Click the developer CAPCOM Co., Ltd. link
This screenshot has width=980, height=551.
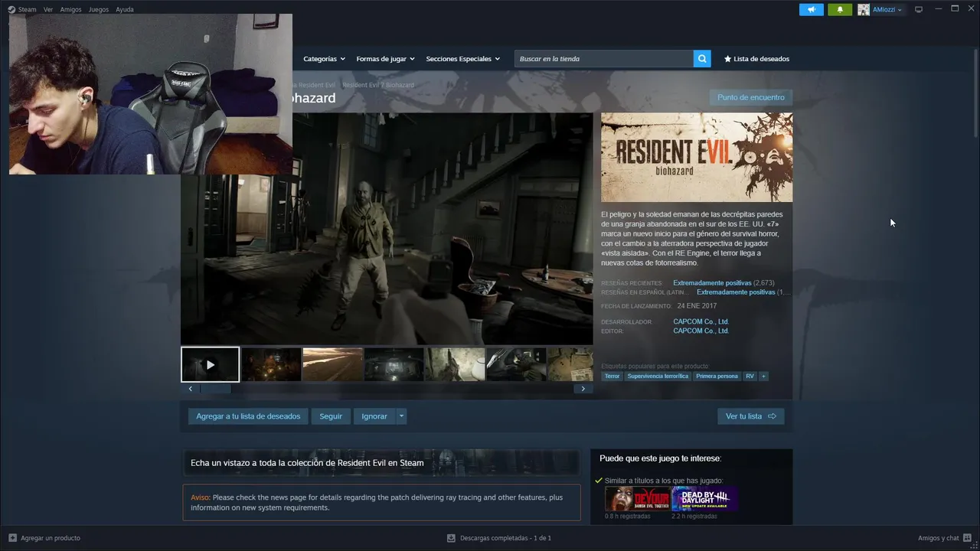(701, 321)
